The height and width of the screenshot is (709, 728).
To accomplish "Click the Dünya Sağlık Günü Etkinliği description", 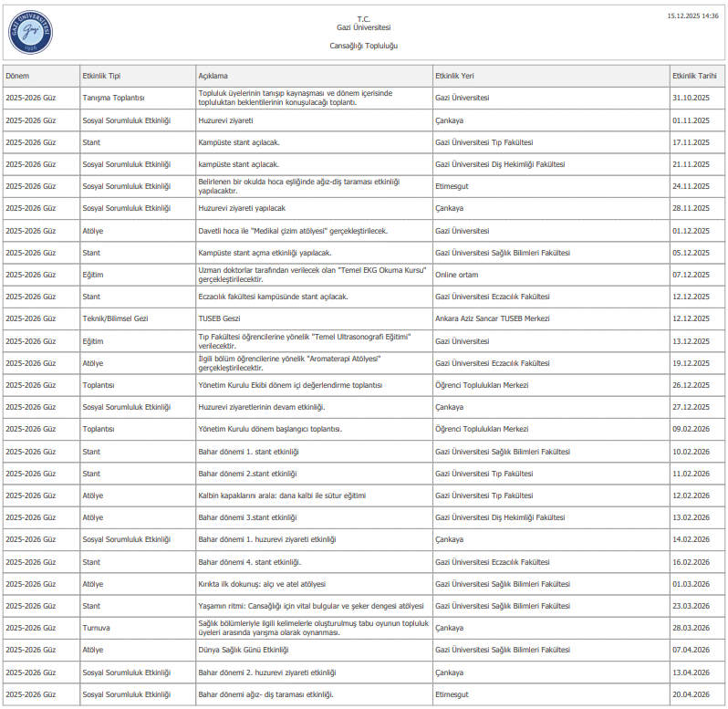I will pos(244,650).
